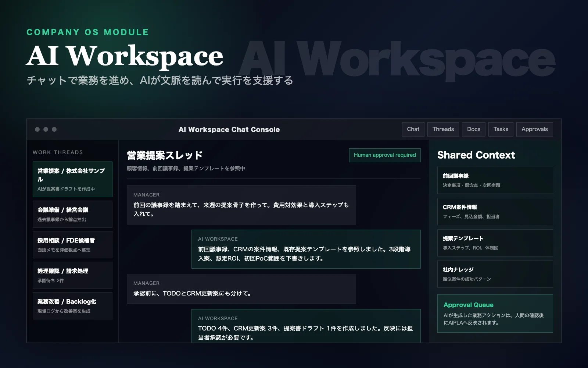588x368 pixels.
Task: Select the 営業提案 / 株式会社サンプル thread
Action: click(x=72, y=179)
